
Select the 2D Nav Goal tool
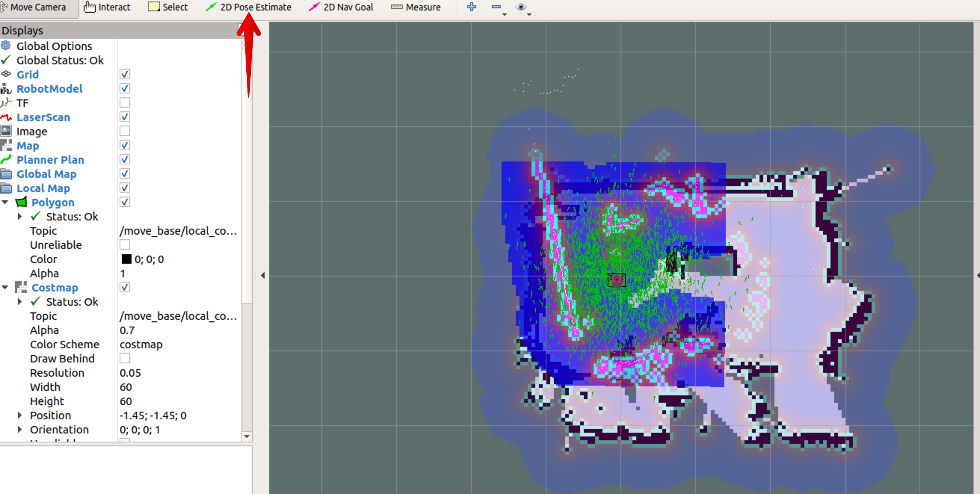341,7
